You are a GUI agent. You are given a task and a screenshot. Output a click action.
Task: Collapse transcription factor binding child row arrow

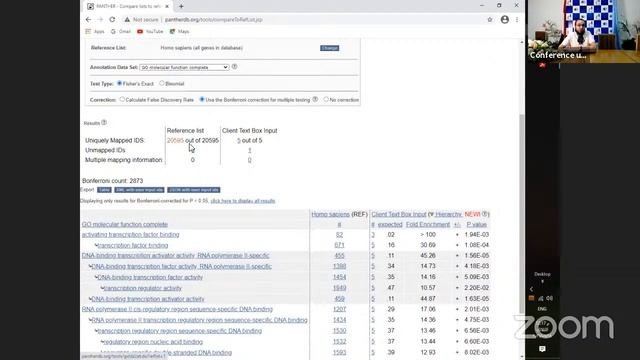[96, 245]
